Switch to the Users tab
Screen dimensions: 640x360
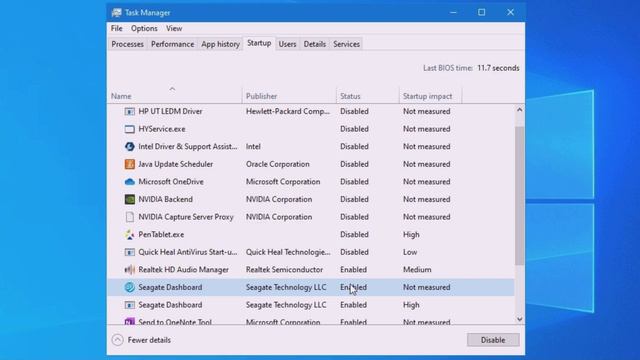[287, 44]
